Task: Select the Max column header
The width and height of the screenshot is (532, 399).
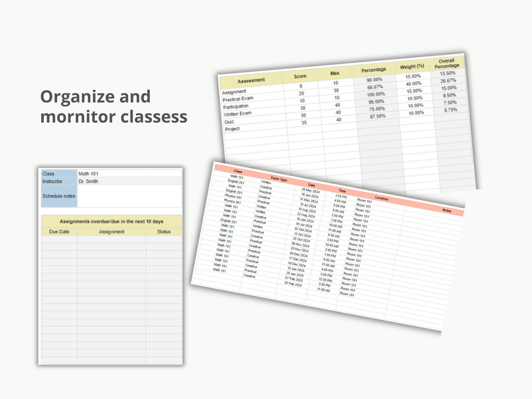Action: [x=335, y=73]
